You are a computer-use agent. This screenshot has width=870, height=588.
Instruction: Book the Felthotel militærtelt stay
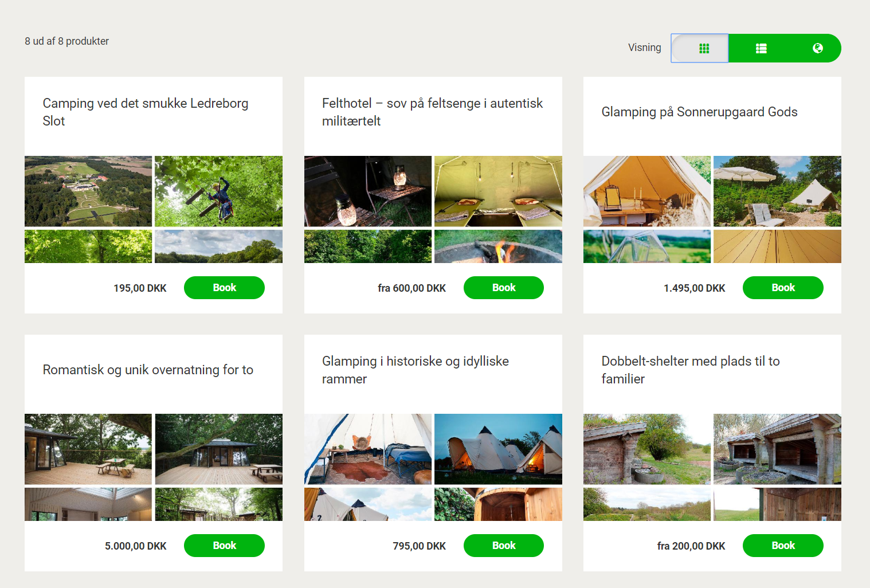(504, 288)
